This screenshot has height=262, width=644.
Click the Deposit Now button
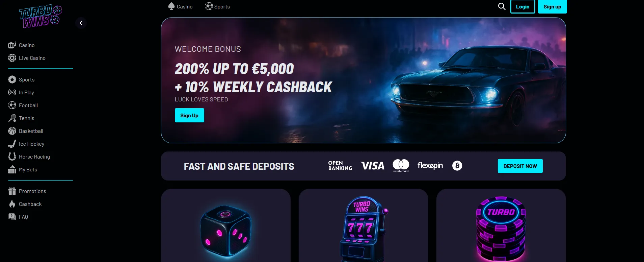tap(520, 166)
